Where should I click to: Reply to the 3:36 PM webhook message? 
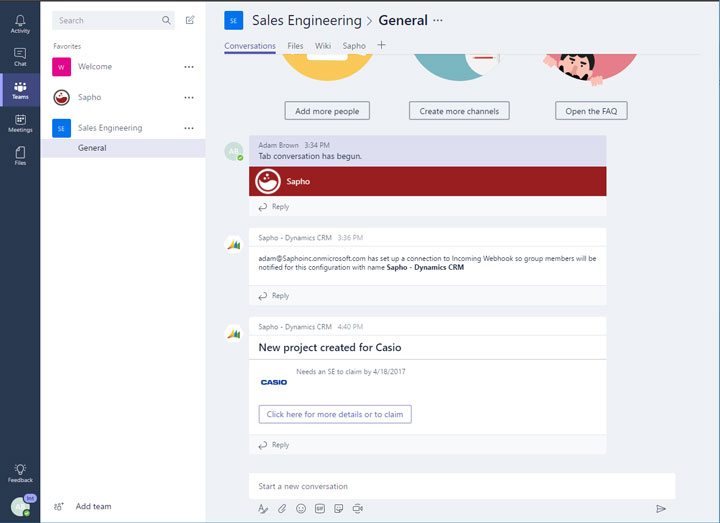point(274,296)
